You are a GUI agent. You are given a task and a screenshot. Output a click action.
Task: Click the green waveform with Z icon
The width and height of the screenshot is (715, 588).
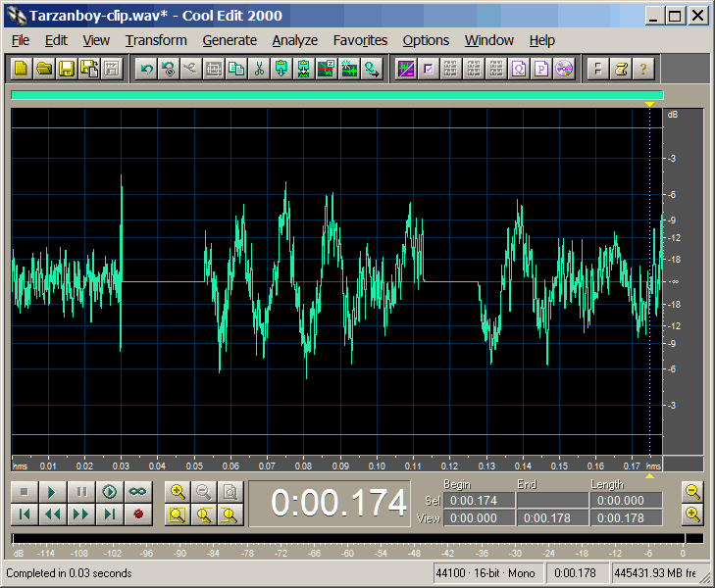click(x=327, y=69)
